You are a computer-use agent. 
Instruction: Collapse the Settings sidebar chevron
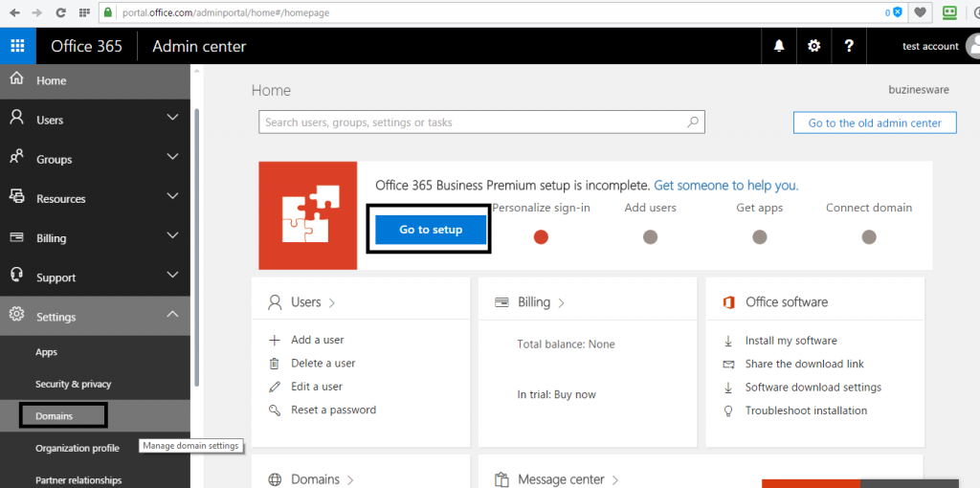coord(172,314)
